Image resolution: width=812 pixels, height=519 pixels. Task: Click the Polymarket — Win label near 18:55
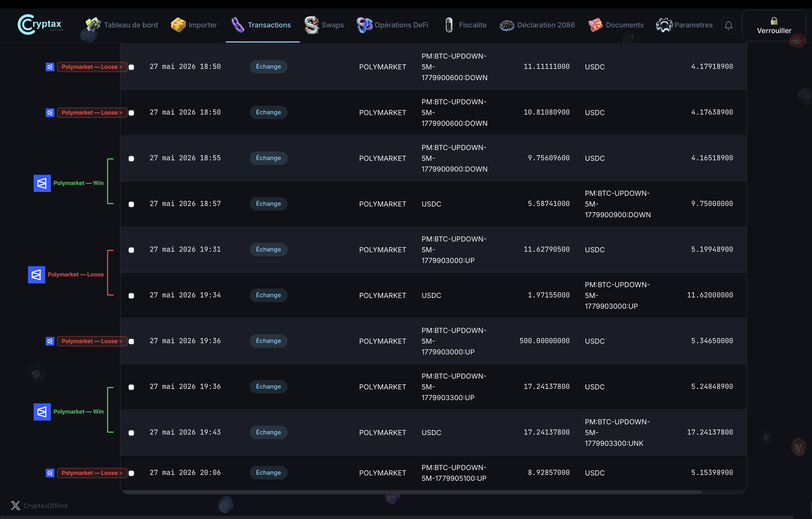tap(79, 183)
